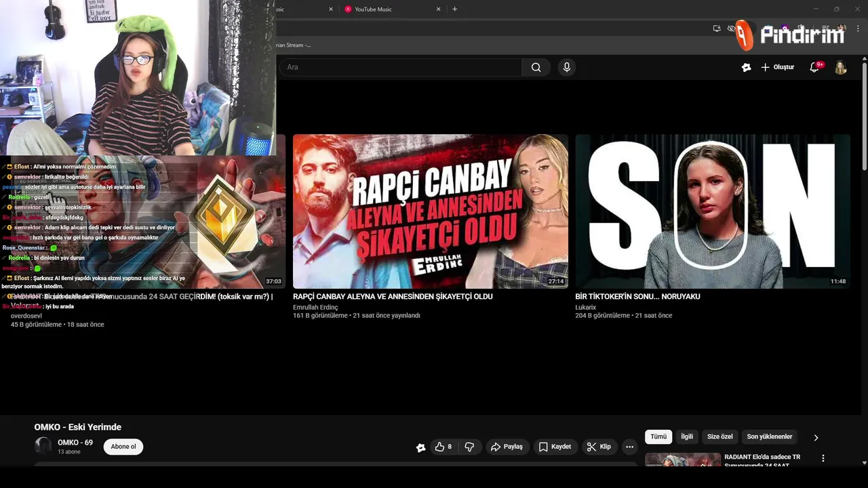The height and width of the screenshot is (488, 868).
Task: Click the sparkle icon beside Oluştur
Action: (746, 67)
